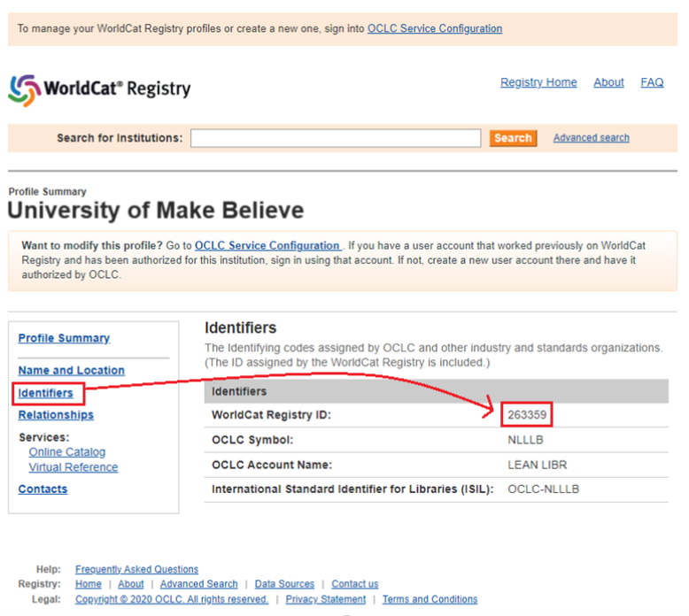Click the WorldCat Registry logo
689x616 pixels.
click(99, 89)
